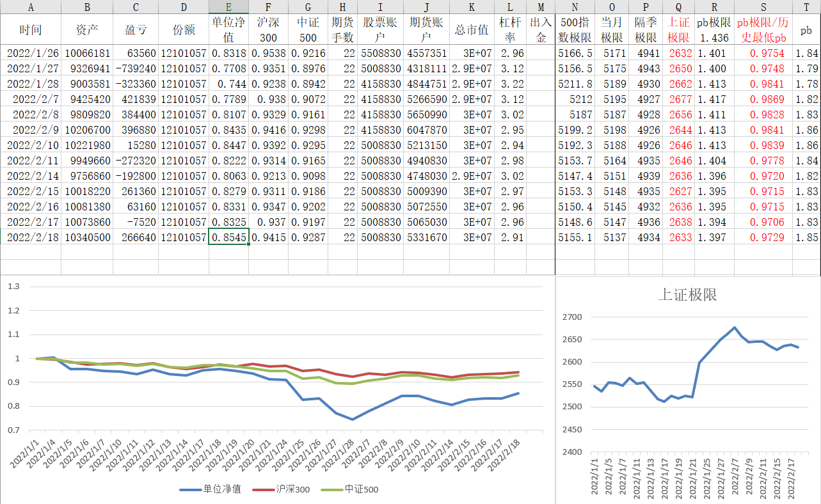
Task: Select the 时间 header cell
Action: coord(31,30)
